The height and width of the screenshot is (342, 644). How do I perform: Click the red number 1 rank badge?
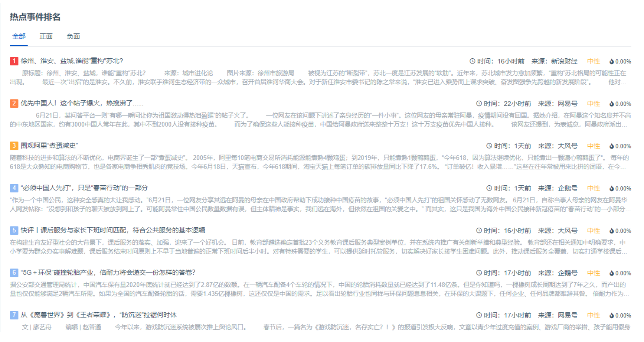tap(14, 61)
